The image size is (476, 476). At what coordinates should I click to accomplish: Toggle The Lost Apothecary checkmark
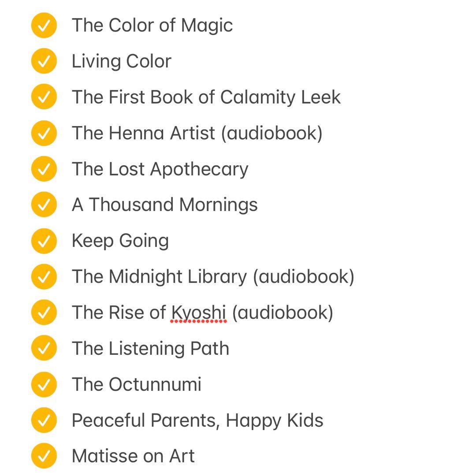pos(44,169)
